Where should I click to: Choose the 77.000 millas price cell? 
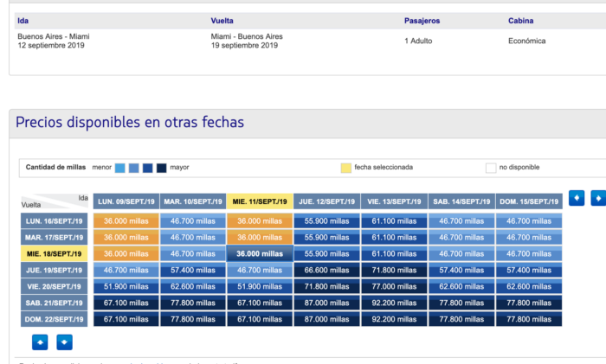tap(394, 287)
